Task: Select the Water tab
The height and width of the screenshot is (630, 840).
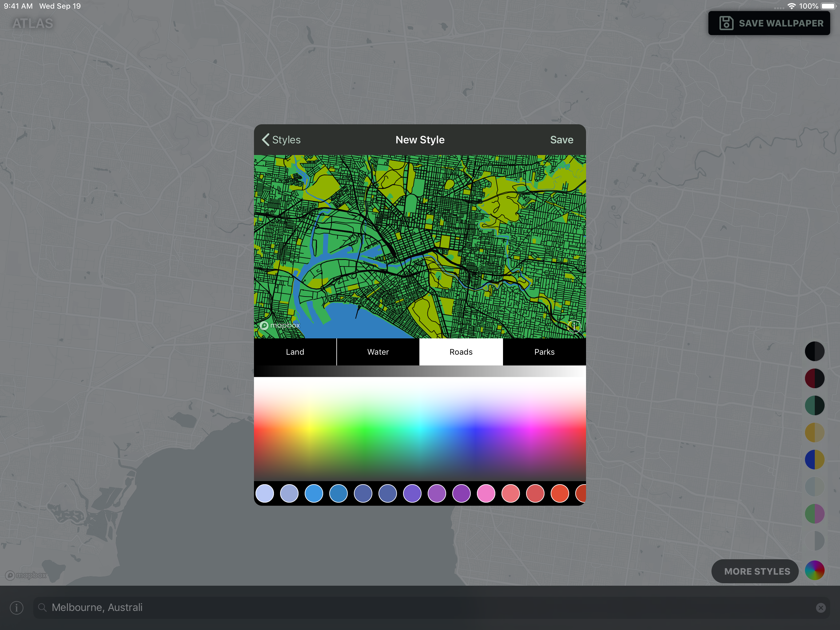Action: point(378,352)
